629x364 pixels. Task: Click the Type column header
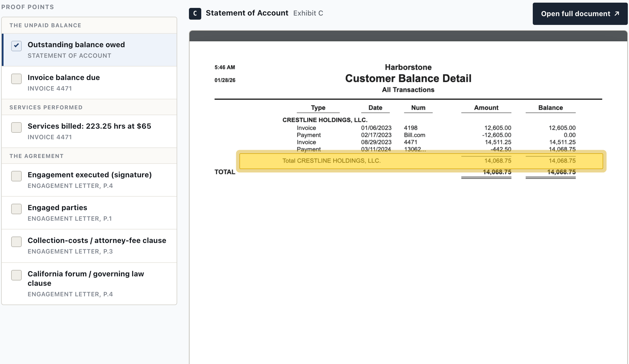click(318, 108)
